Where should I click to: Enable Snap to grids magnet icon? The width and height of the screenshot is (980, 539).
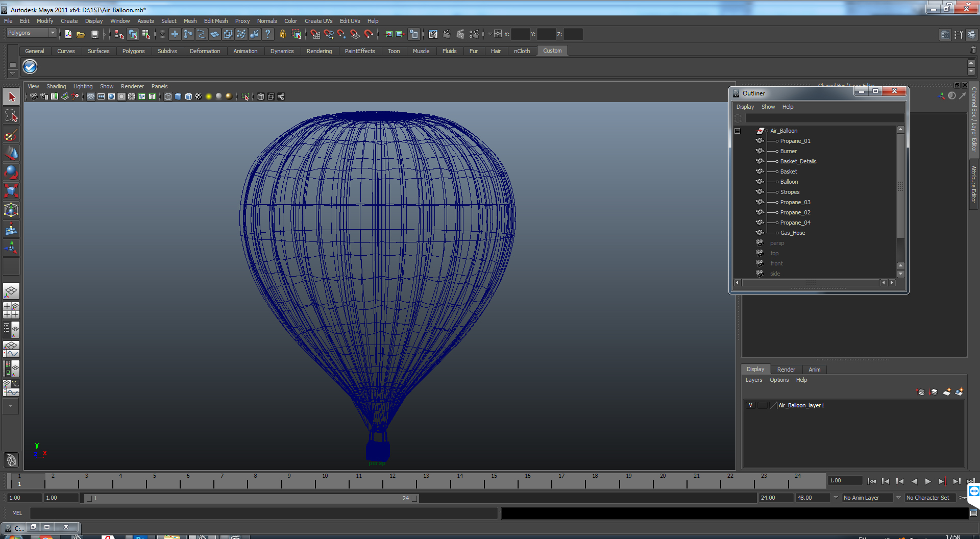315,34
